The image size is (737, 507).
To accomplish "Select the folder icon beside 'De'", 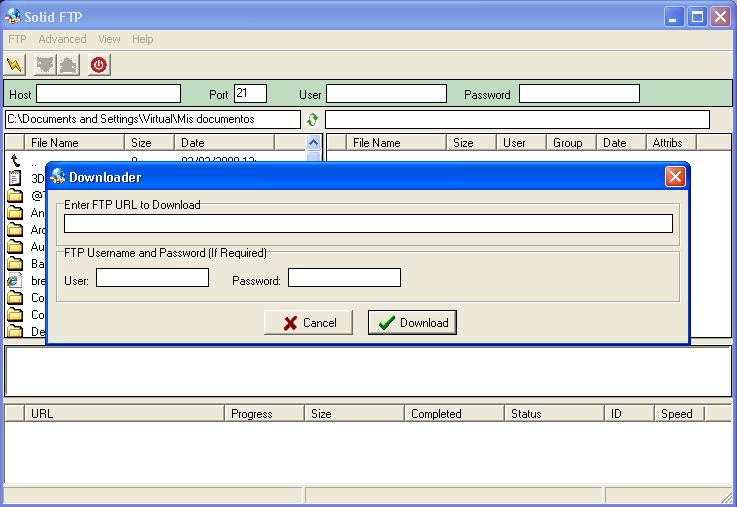I will 15,331.
